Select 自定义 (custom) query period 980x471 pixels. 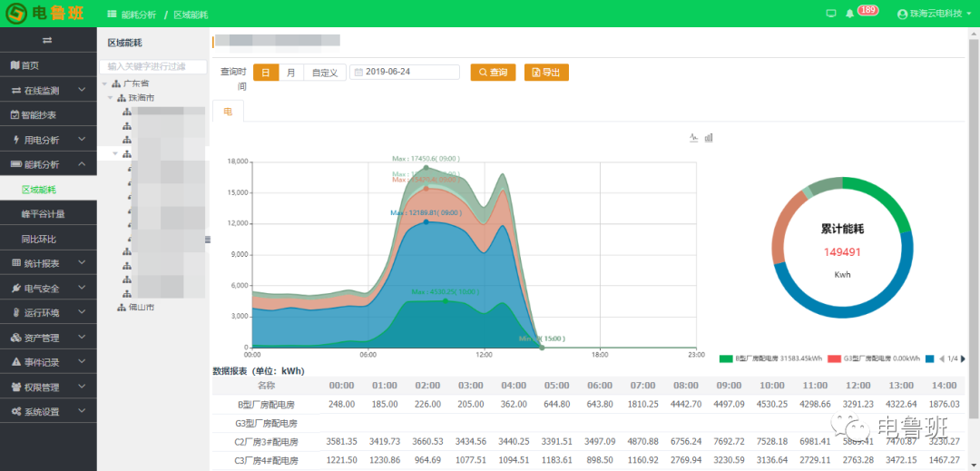(324, 73)
